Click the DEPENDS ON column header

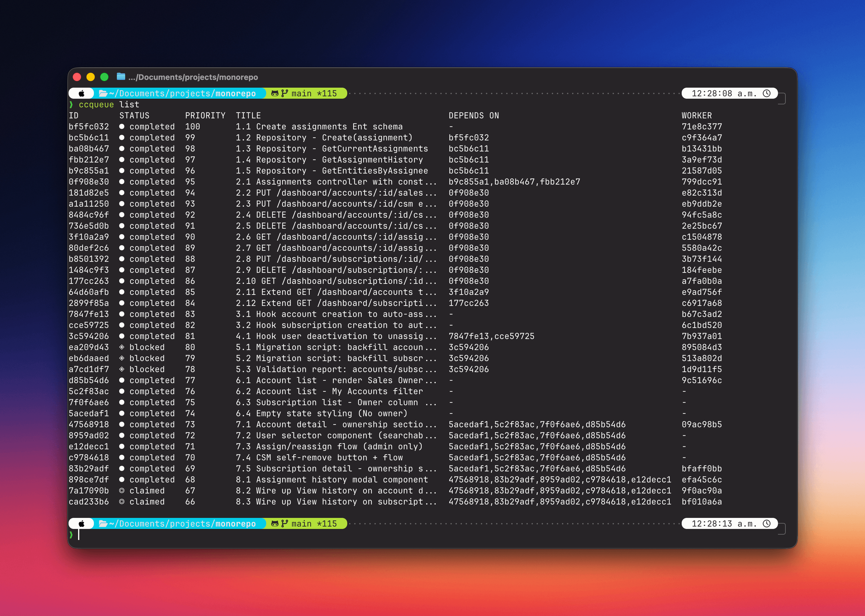pos(474,115)
